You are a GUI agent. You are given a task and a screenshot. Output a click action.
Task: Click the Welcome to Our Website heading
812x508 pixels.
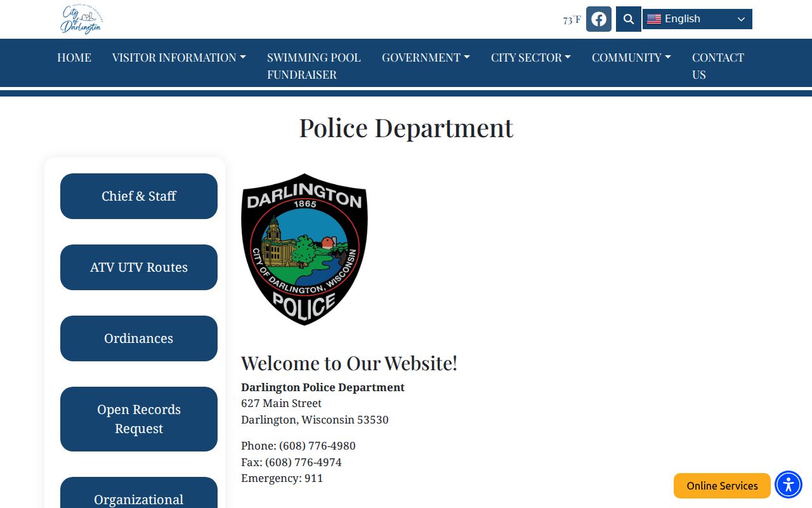[x=349, y=363]
